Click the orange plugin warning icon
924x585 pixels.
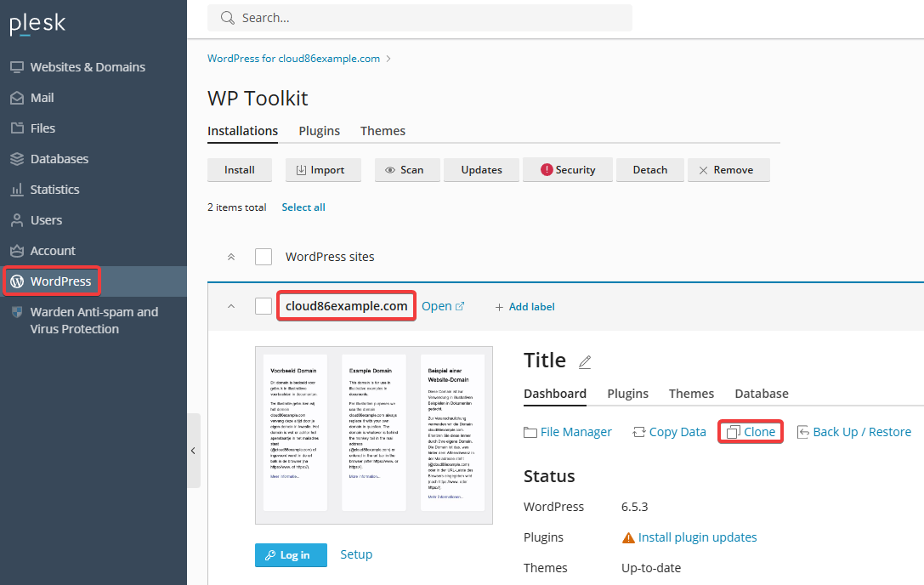[x=629, y=538]
